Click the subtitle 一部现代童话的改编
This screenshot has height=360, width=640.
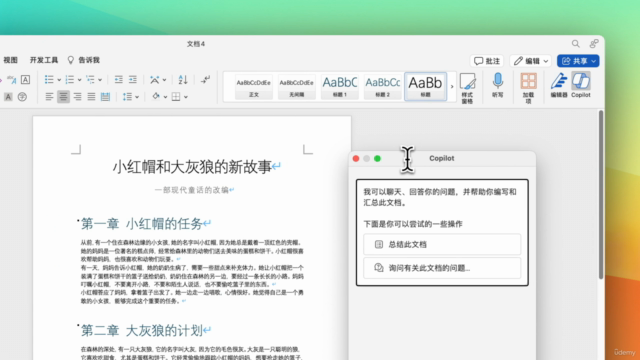click(x=191, y=190)
